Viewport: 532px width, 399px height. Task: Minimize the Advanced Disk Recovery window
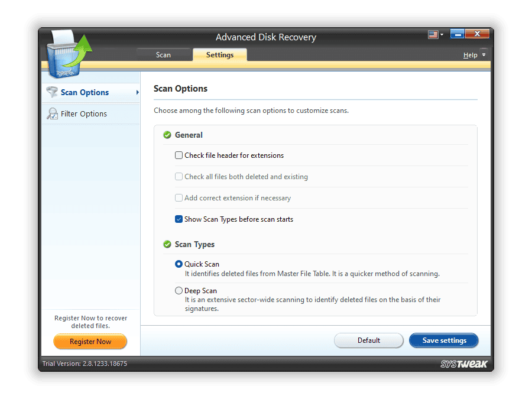pos(458,34)
